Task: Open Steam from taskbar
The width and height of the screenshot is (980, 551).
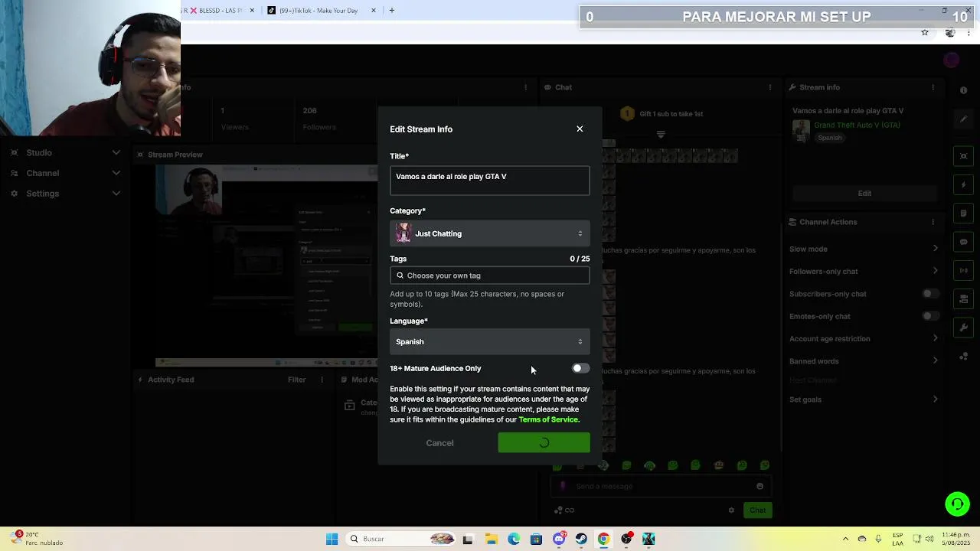Action: click(x=581, y=539)
